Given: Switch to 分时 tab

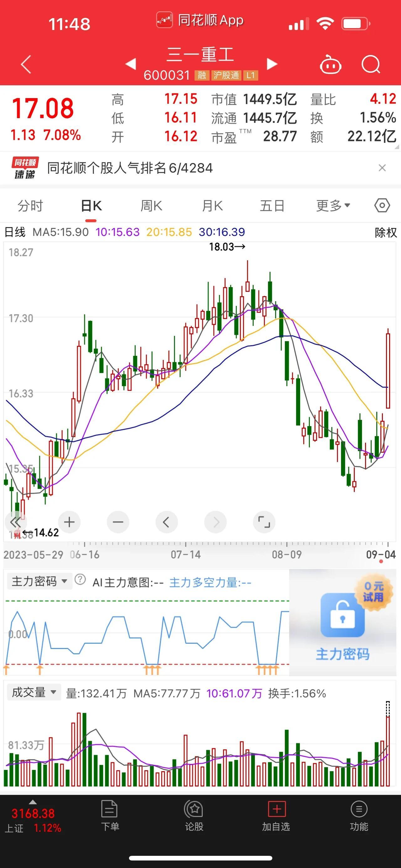Looking at the screenshot, I should coord(30,206).
